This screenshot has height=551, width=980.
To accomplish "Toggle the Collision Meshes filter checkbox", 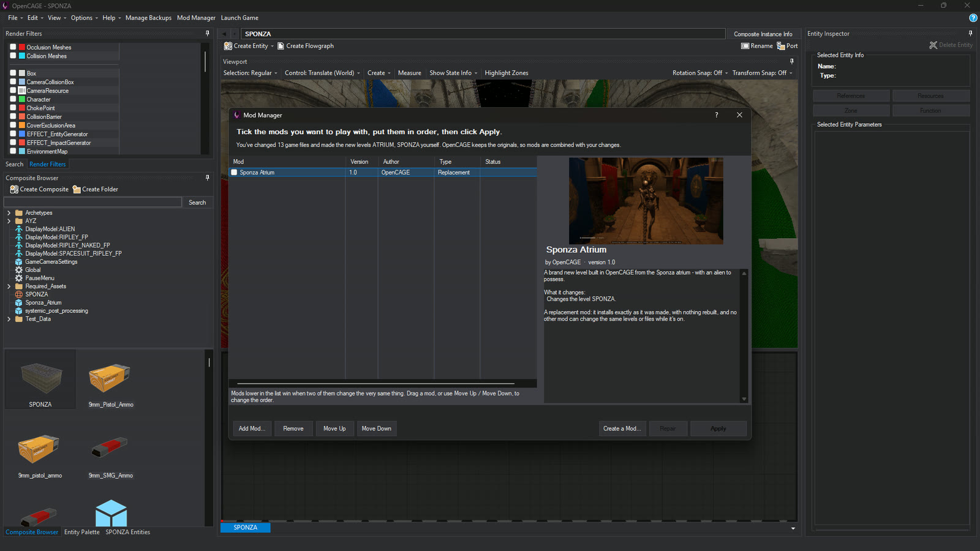I will tap(13, 56).
